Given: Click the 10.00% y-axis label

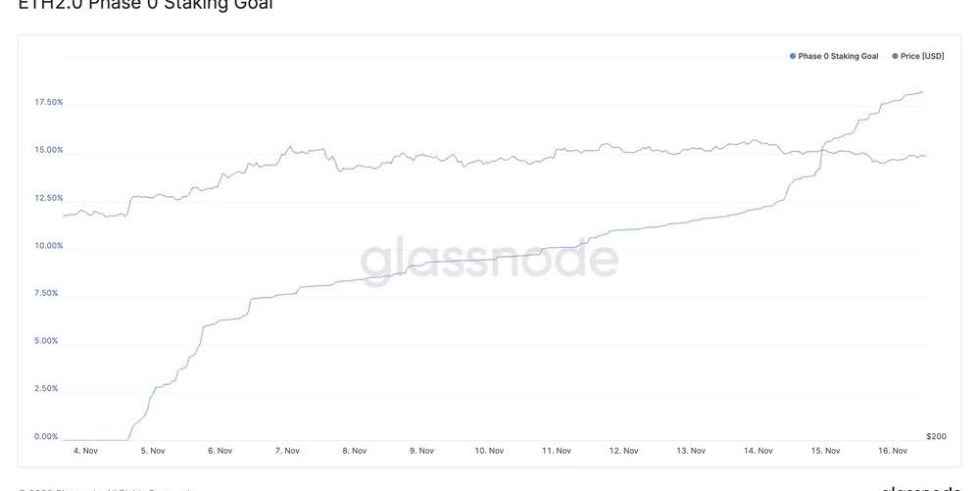Looking at the screenshot, I should [48, 246].
